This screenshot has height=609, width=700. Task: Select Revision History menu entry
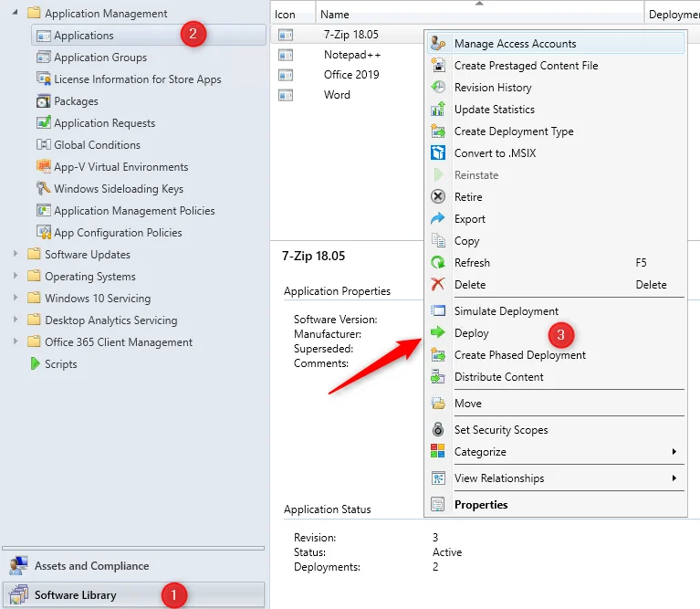point(556,87)
